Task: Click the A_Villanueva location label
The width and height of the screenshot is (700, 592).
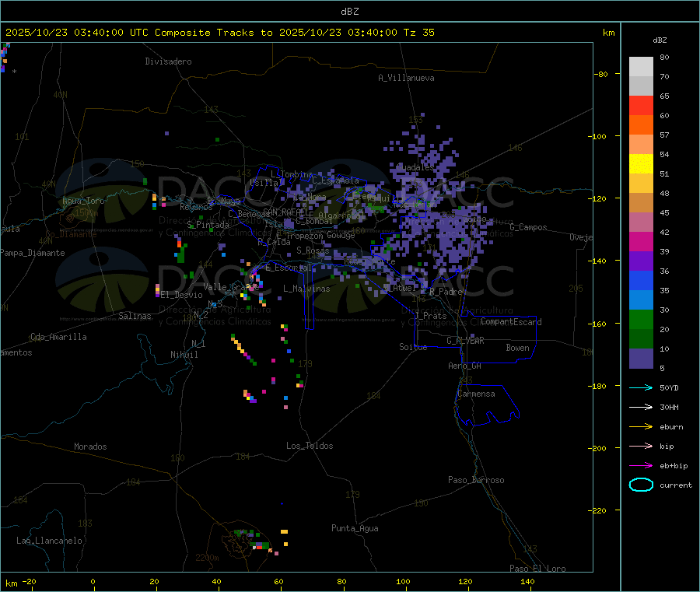Action: (406, 78)
